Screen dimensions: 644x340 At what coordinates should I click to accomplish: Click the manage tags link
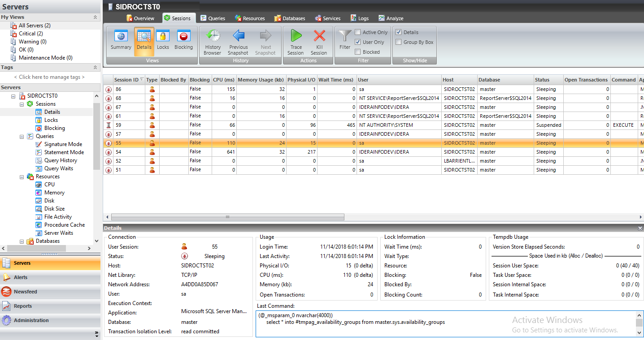tap(49, 77)
